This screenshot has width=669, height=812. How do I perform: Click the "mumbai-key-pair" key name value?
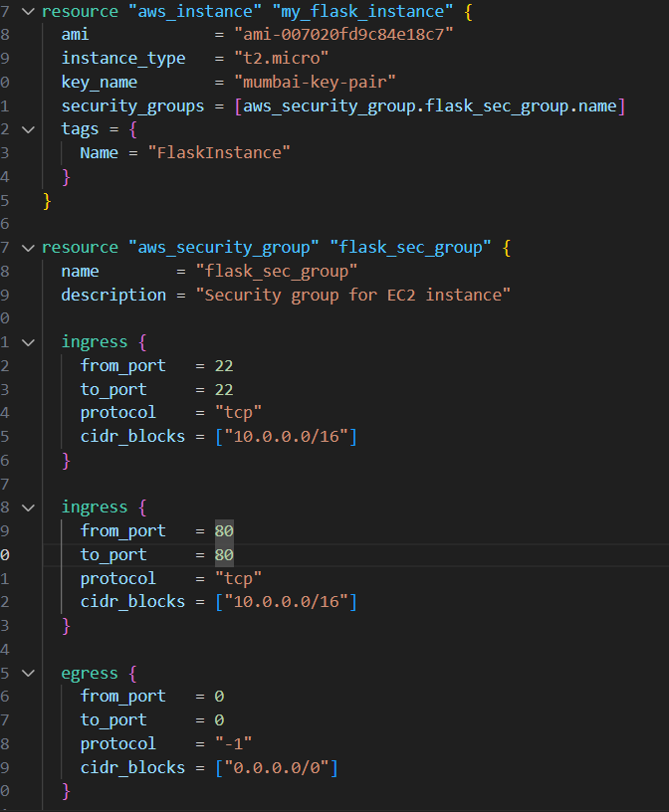tap(315, 82)
